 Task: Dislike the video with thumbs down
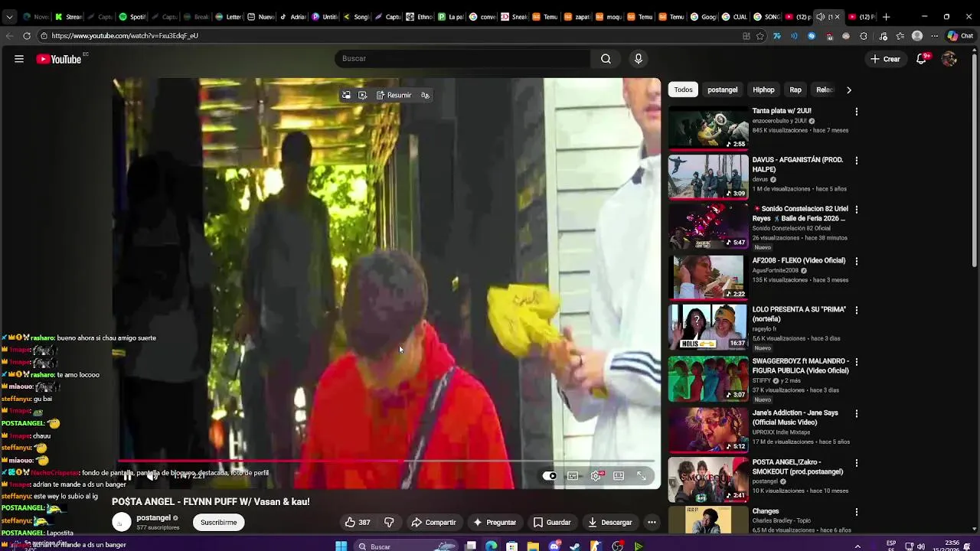pos(389,523)
